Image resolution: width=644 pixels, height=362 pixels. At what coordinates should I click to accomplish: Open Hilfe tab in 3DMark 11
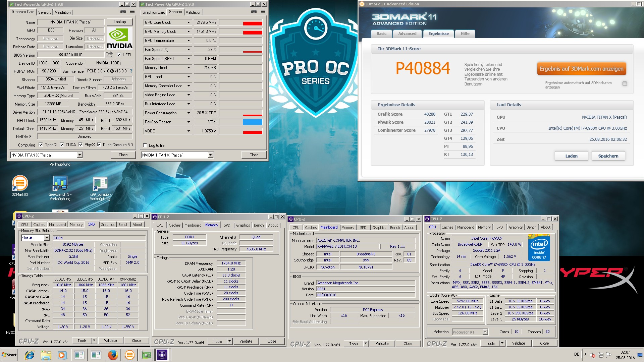tap(465, 34)
